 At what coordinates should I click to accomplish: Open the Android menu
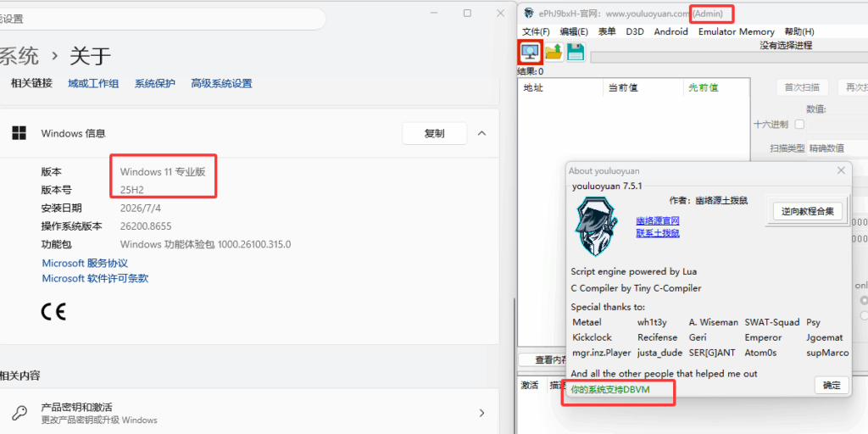coord(671,31)
